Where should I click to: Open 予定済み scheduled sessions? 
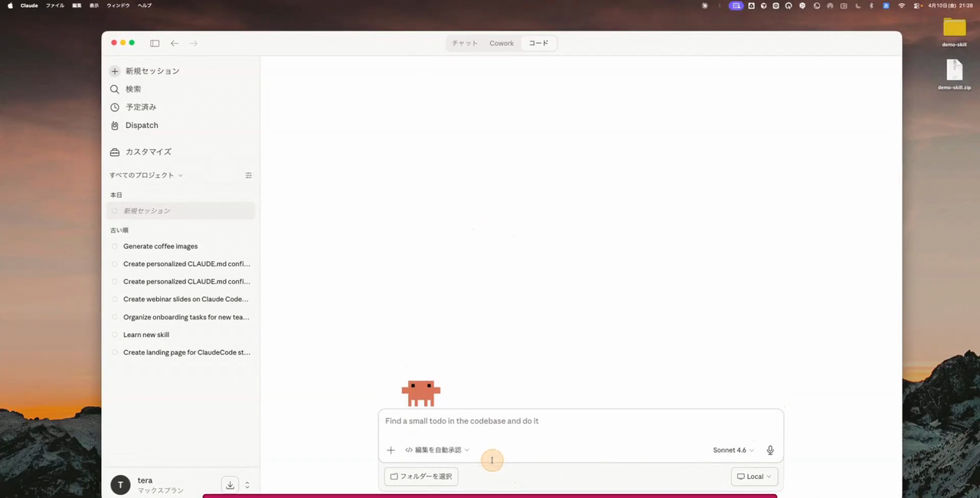[x=141, y=107]
